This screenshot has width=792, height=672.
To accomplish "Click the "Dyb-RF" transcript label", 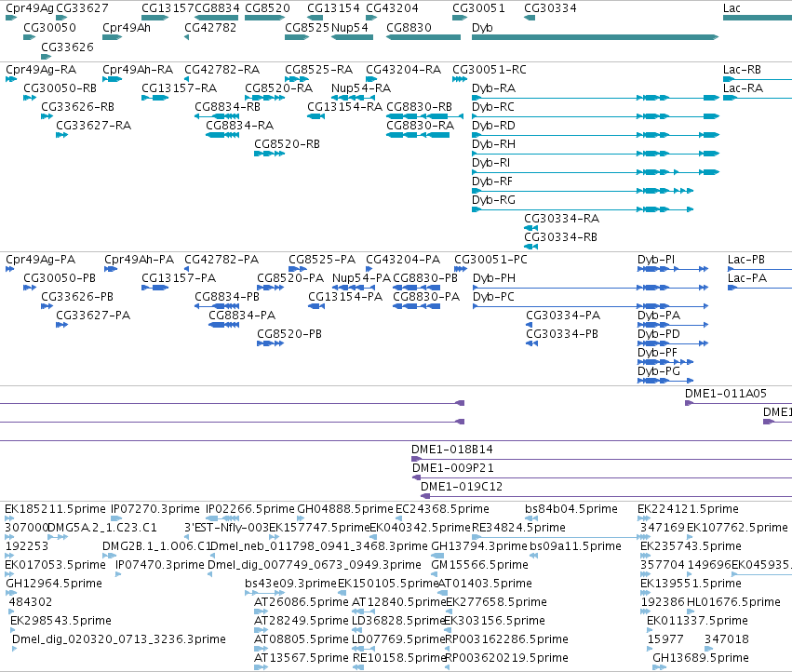I will (492, 181).
